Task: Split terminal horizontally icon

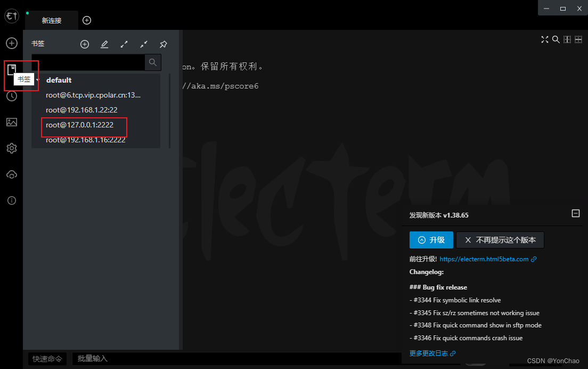Action: coord(578,39)
